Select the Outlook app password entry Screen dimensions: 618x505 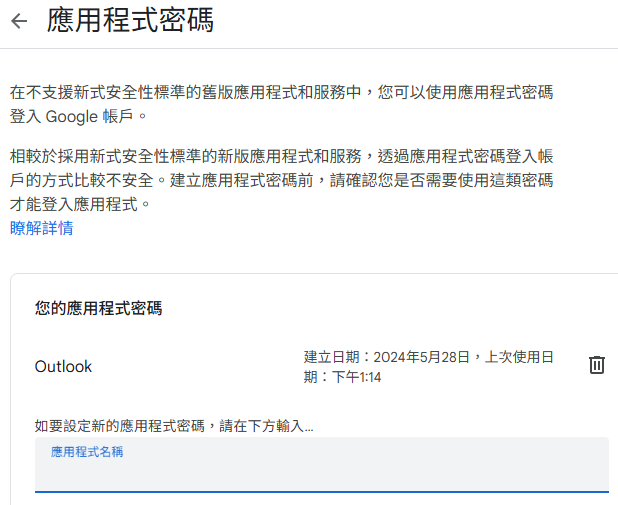tap(63, 367)
